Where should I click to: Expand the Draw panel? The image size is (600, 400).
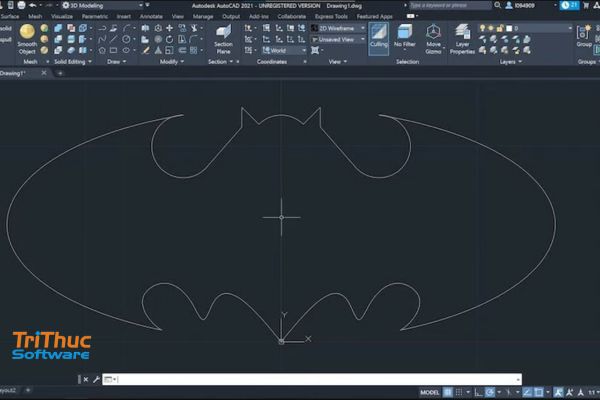[116, 62]
